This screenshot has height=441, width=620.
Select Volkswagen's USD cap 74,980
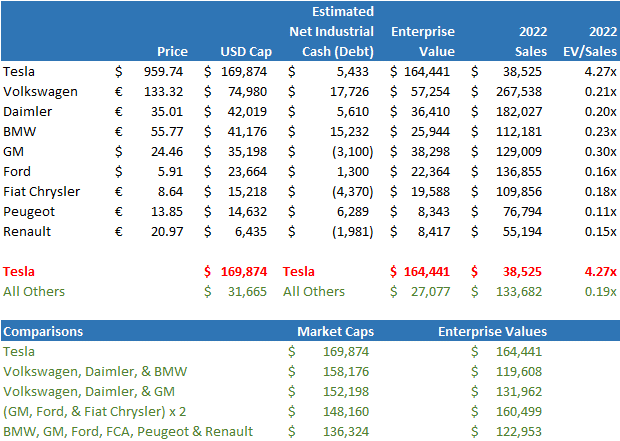pyautogui.click(x=247, y=92)
